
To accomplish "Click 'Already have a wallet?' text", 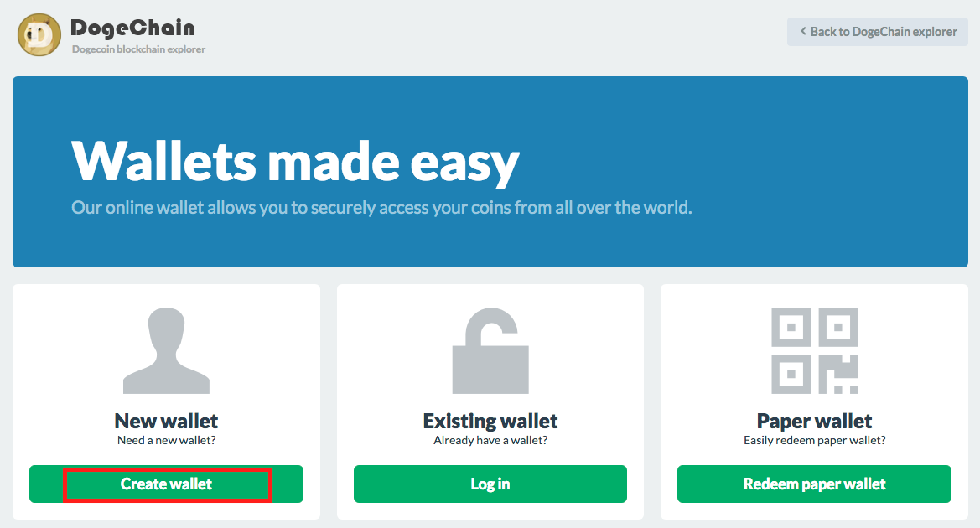I will (490, 440).
